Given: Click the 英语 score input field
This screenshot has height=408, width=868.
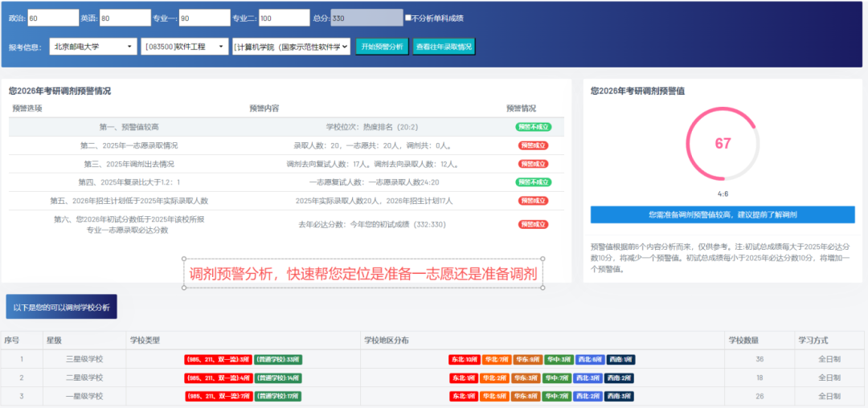Looking at the screenshot, I should pos(125,18).
